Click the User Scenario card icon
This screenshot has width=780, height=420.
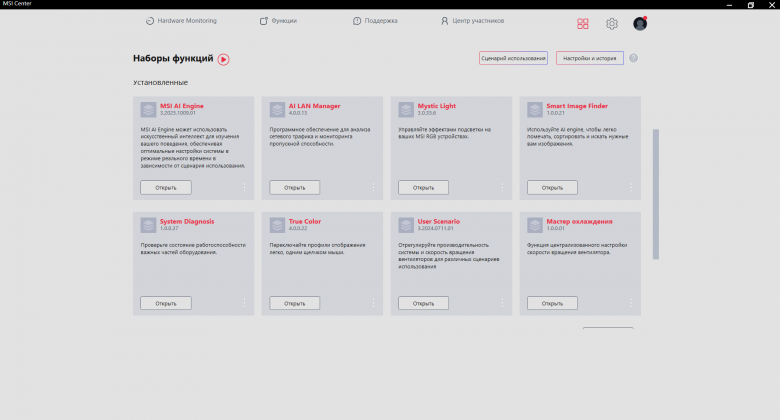406,225
